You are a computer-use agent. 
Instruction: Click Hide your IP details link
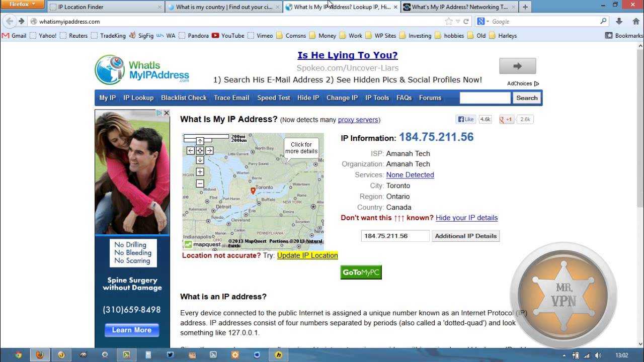[466, 218]
